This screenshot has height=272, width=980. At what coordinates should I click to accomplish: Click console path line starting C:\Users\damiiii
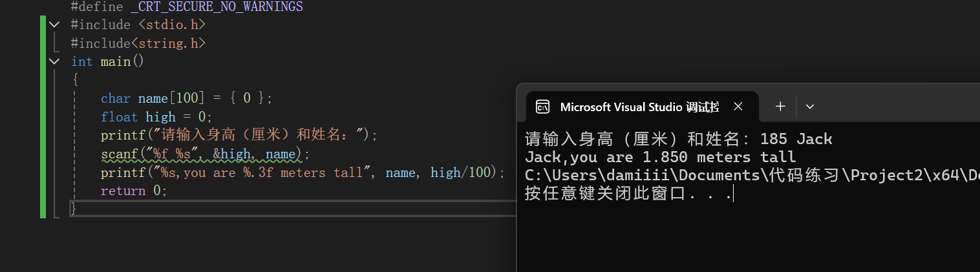(x=752, y=175)
